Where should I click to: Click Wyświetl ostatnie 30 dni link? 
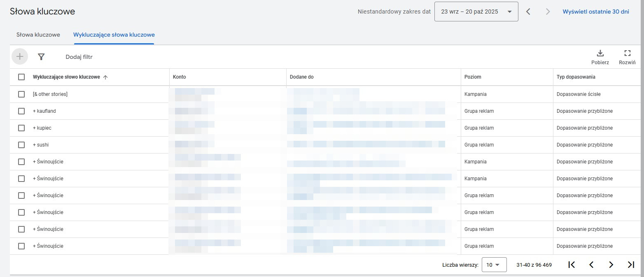pos(596,12)
